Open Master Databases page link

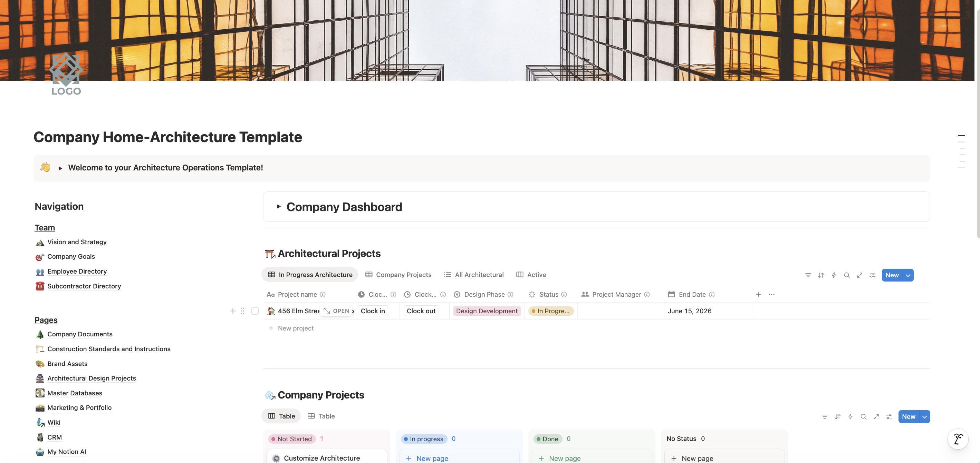tap(75, 393)
